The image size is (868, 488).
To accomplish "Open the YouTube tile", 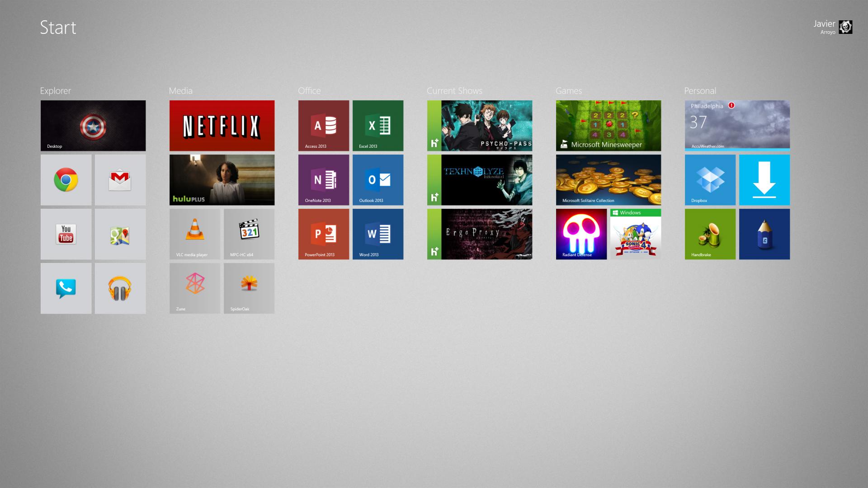I will [66, 234].
